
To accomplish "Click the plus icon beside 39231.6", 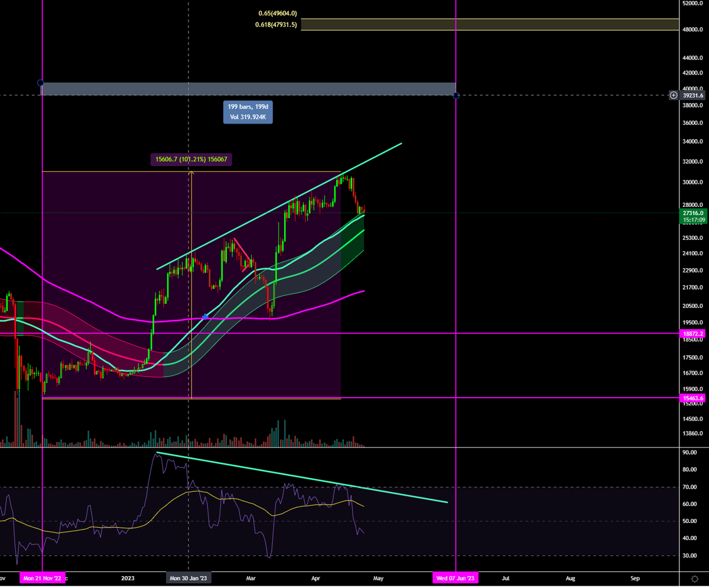I will [674, 95].
